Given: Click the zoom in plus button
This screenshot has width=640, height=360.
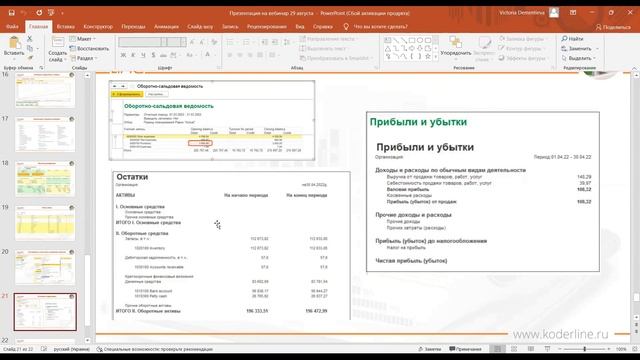Looking at the screenshot, I should point(609,349).
